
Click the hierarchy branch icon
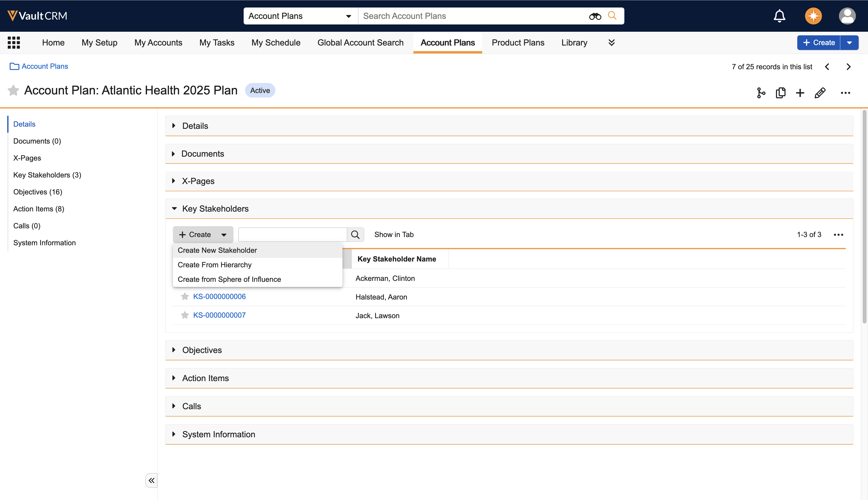[x=761, y=93]
